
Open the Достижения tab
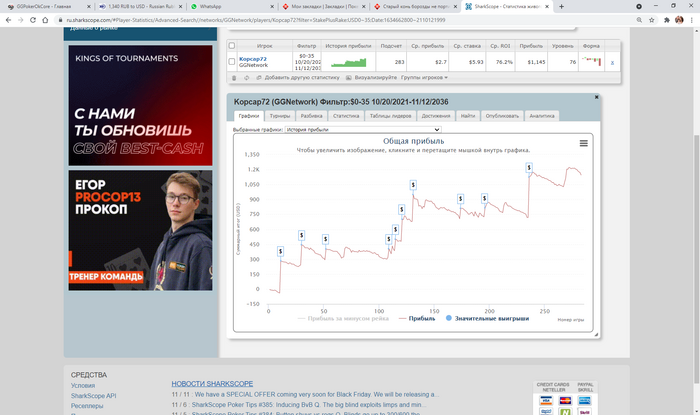pos(436,116)
